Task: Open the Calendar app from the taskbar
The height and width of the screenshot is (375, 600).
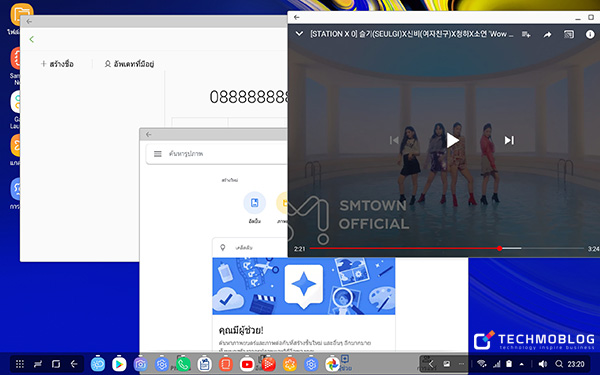Action: click(x=204, y=364)
